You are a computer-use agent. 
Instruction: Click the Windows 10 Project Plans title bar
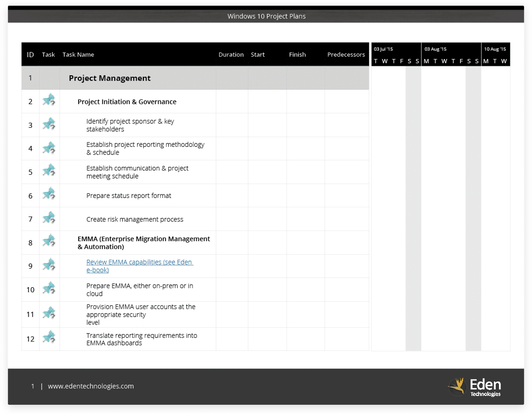point(266,16)
